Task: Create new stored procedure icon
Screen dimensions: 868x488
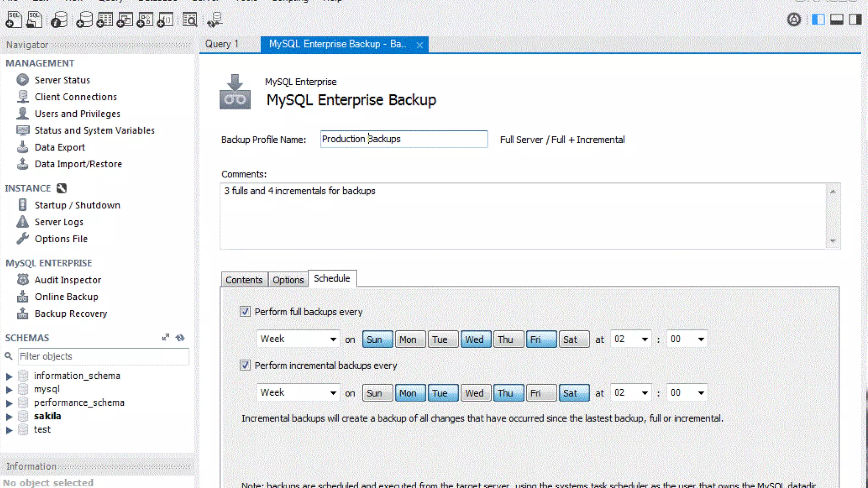Action: (x=145, y=19)
